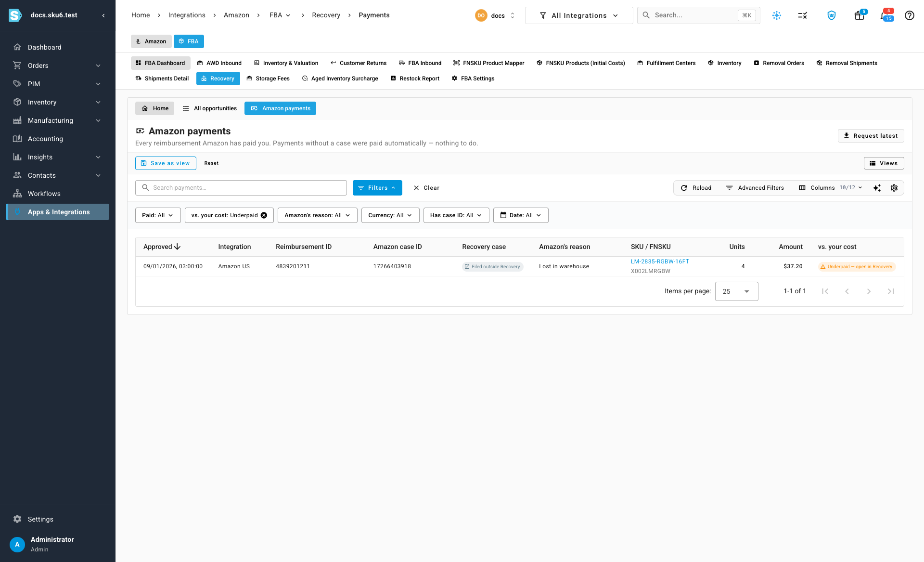Open the shield security icon
924x562 pixels.
(831, 15)
